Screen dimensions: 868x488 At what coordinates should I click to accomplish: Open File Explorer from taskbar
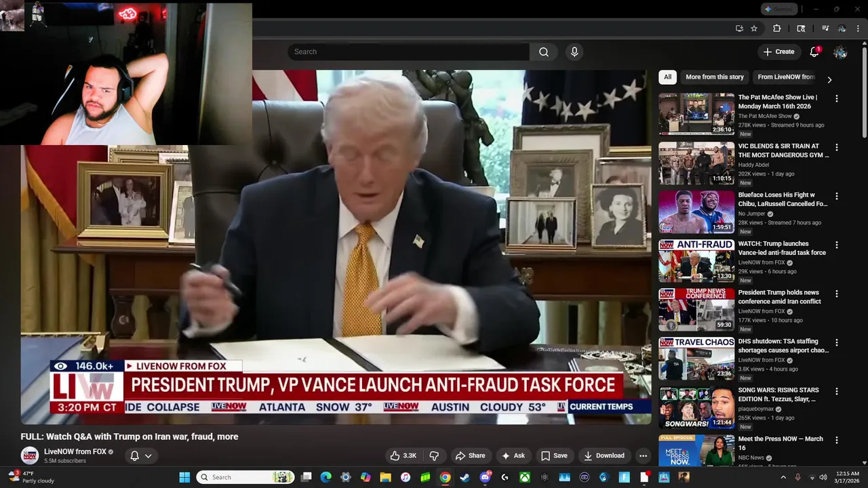pyautogui.click(x=385, y=477)
